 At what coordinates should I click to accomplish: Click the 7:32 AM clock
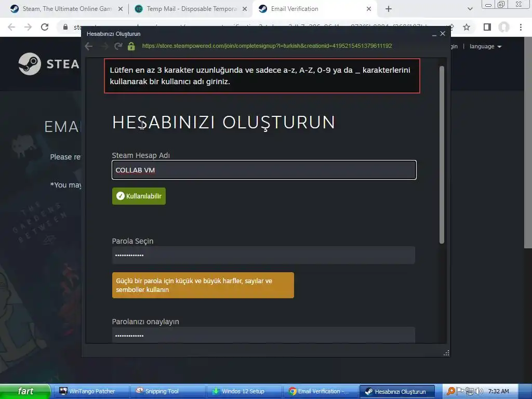click(x=498, y=391)
